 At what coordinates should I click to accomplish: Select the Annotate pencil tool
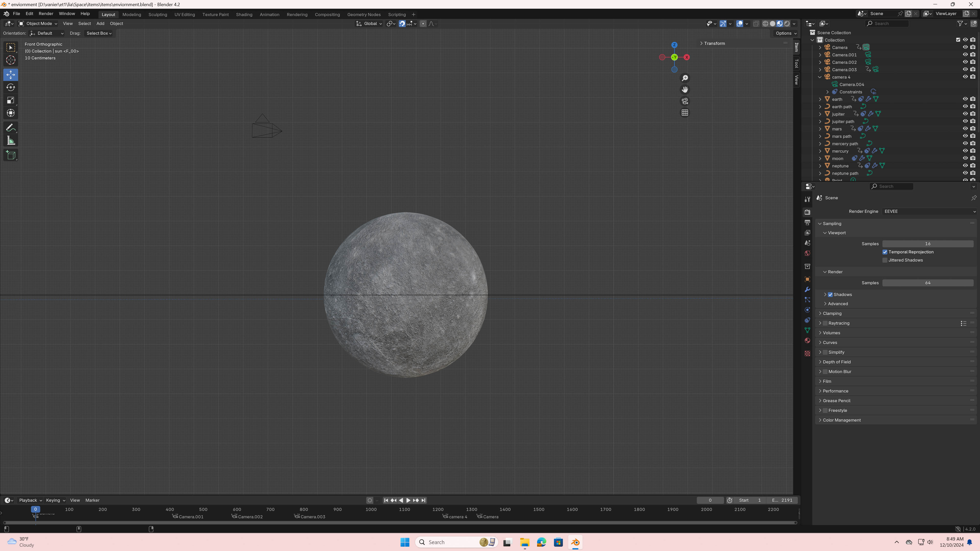11,128
